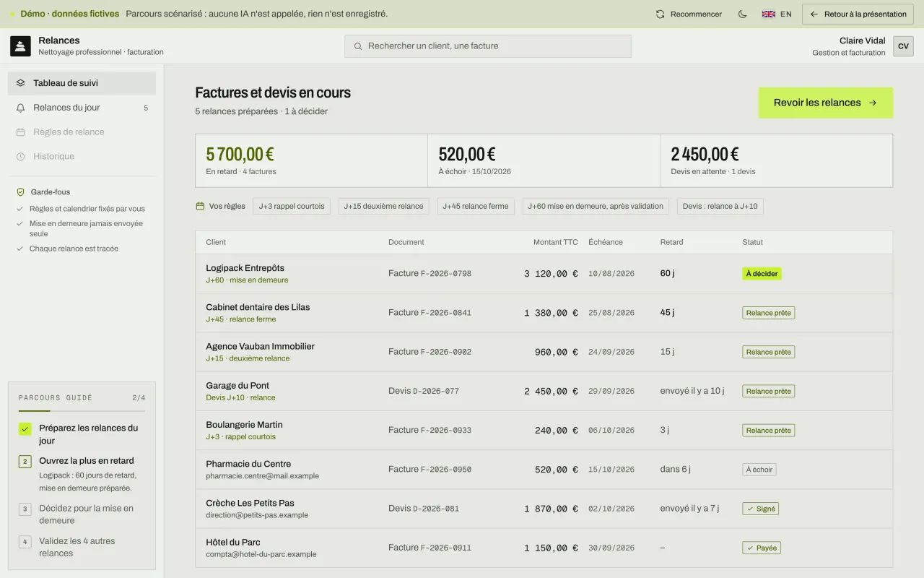Click the bell icon for Relances du jour
Image resolution: width=924 pixels, height=578 pixels.
click(20, 108)
